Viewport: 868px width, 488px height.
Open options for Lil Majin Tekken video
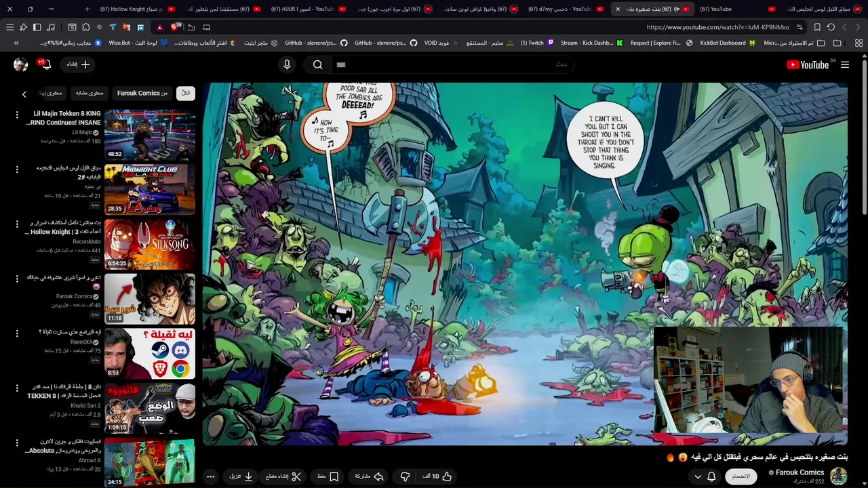pos(17,115)
